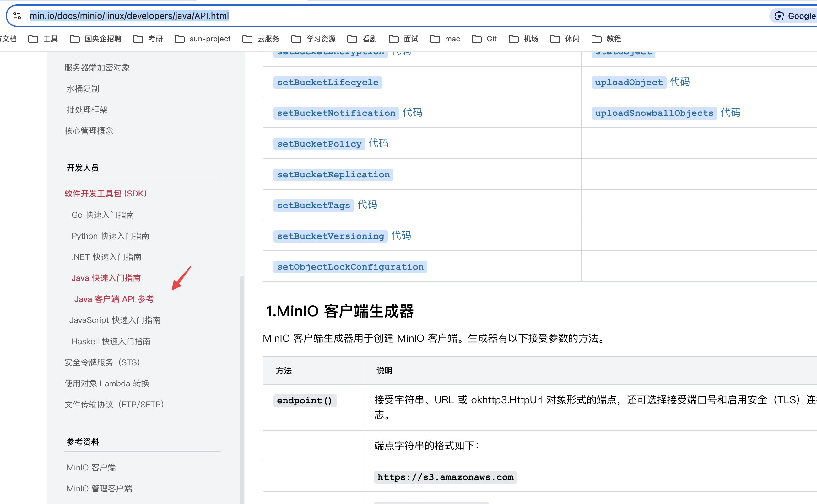Click the https://s3.amazonaws.com code text
The image size is (817, 504).
[x=445, y=477]
